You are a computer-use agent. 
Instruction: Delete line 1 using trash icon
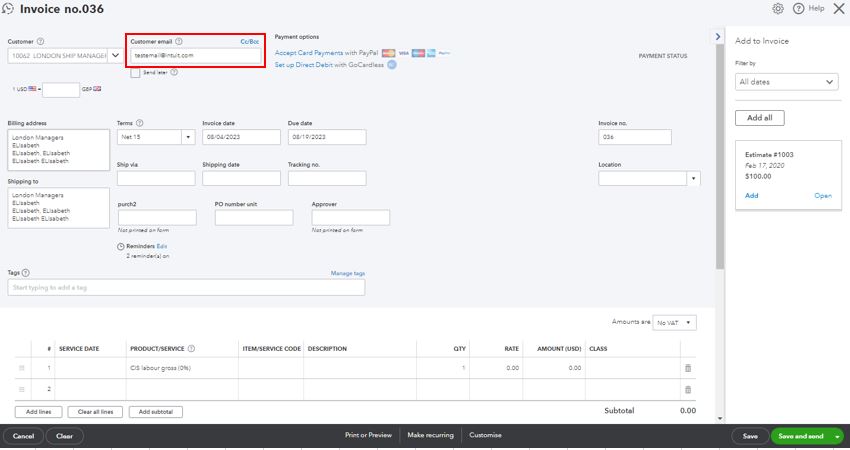coord(687,368)
